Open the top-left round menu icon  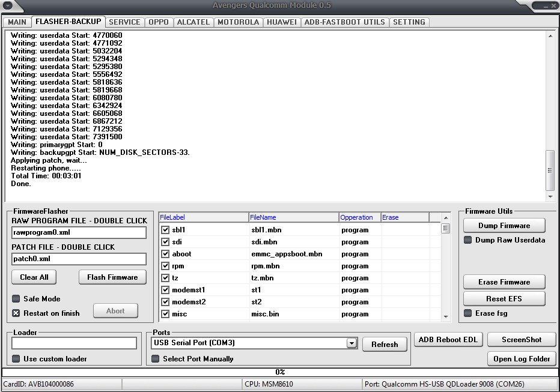[x=7, y=5]
